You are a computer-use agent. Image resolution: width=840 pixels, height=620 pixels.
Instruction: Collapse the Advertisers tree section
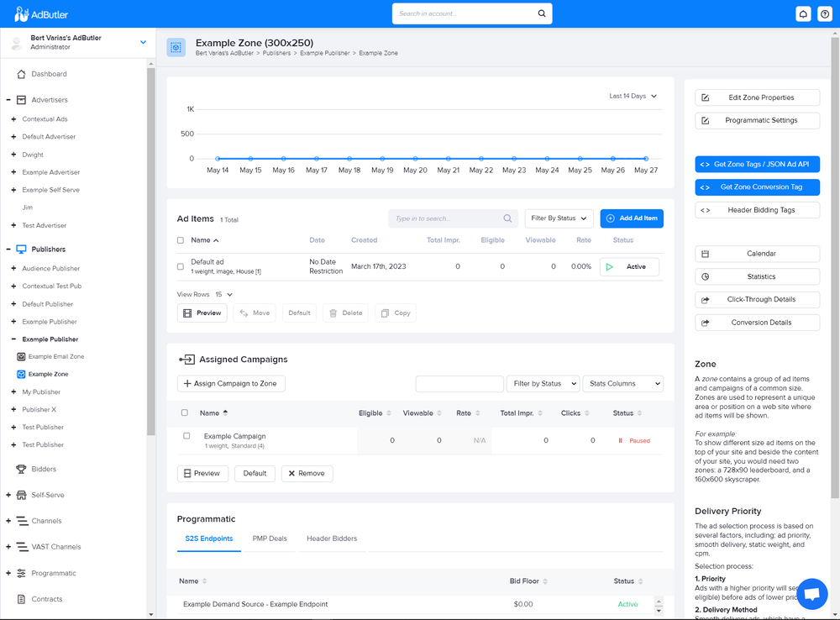8,100
